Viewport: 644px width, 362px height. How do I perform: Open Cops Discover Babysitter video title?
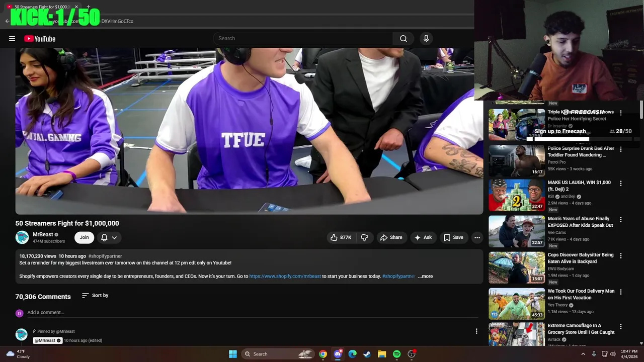point(581,258)
